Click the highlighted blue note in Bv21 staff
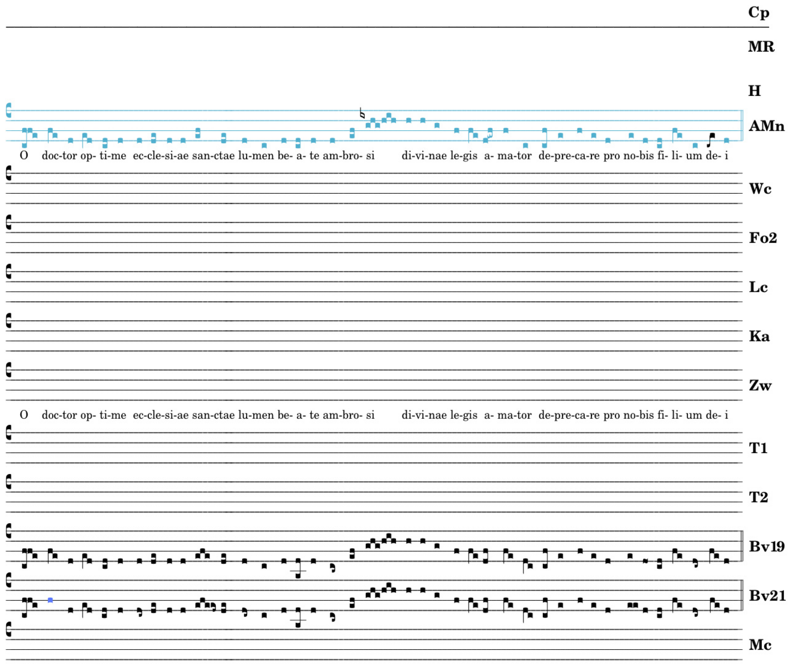This screenshot has width=790, height=672. pyautogui.click(x=50, y=600)
